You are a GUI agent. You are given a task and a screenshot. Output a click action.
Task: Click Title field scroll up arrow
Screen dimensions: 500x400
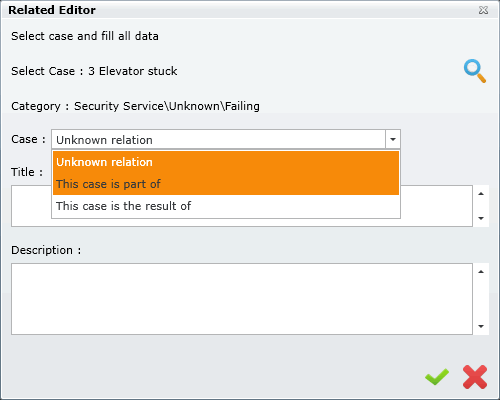click(x=481, y=194)
